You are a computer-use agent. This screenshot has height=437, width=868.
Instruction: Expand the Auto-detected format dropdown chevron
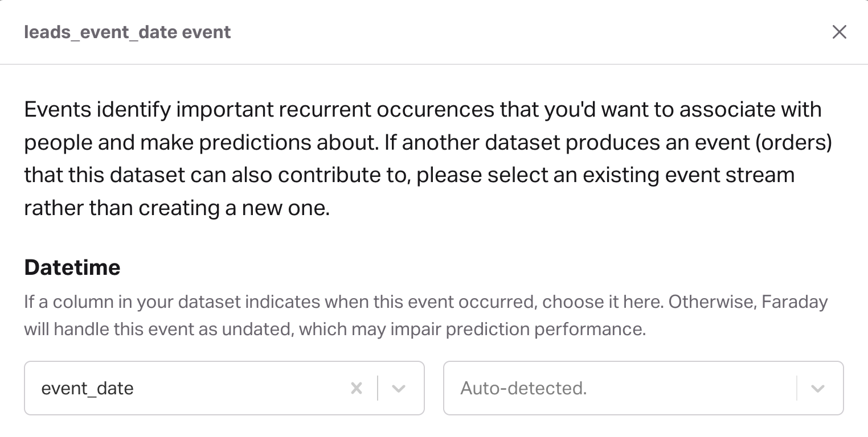(818, 388)
